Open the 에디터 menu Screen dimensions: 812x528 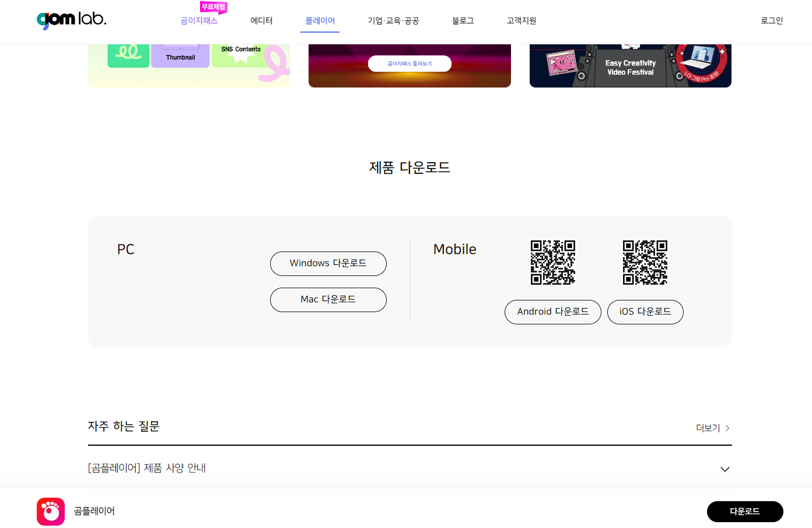tap(261, 21)
